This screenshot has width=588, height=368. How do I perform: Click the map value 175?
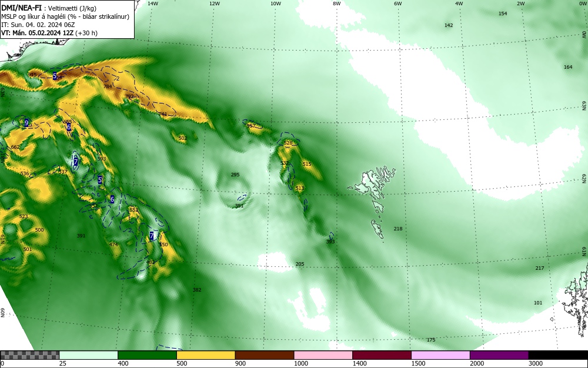[431, 340]
